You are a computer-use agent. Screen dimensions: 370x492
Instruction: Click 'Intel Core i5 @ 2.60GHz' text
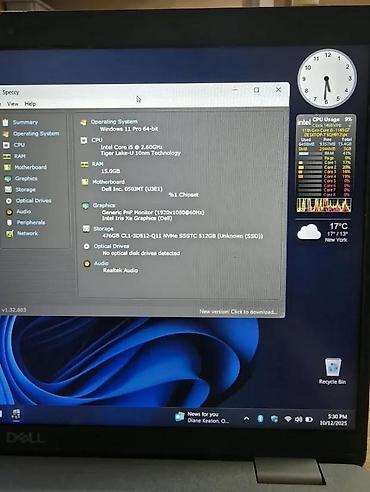point(132,147)
